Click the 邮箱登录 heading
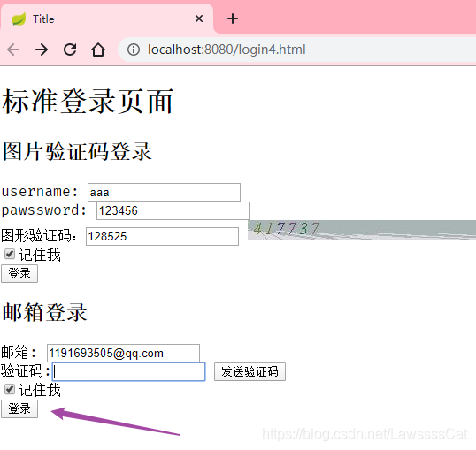Screen dimensions: 476x450 [x=44, y=312]
